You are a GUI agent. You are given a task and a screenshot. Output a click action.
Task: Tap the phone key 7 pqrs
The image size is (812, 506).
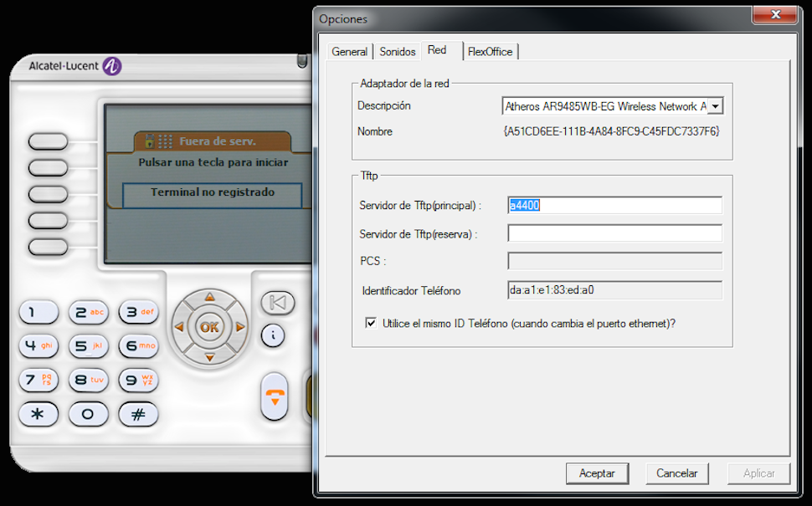point(39,381)
